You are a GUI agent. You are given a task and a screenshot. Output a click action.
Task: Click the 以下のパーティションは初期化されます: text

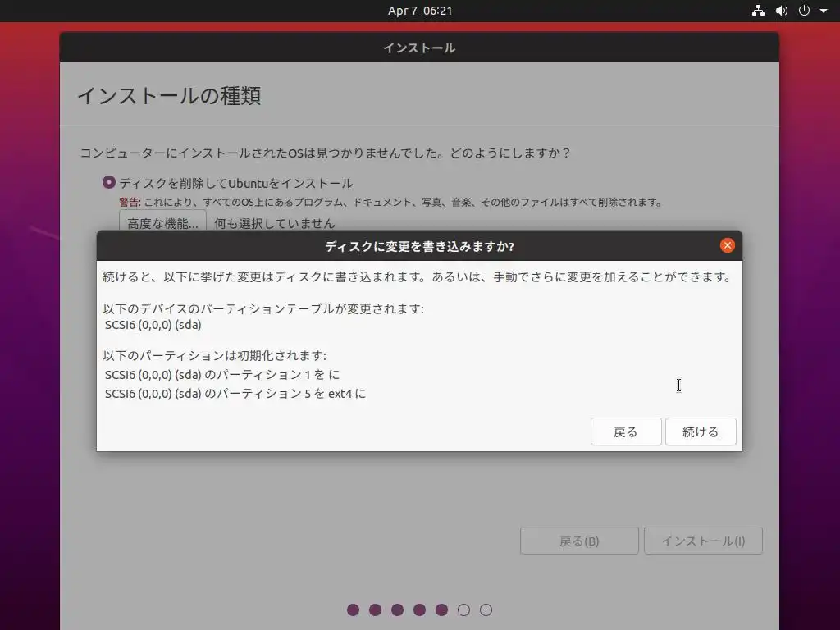point(214,356)
